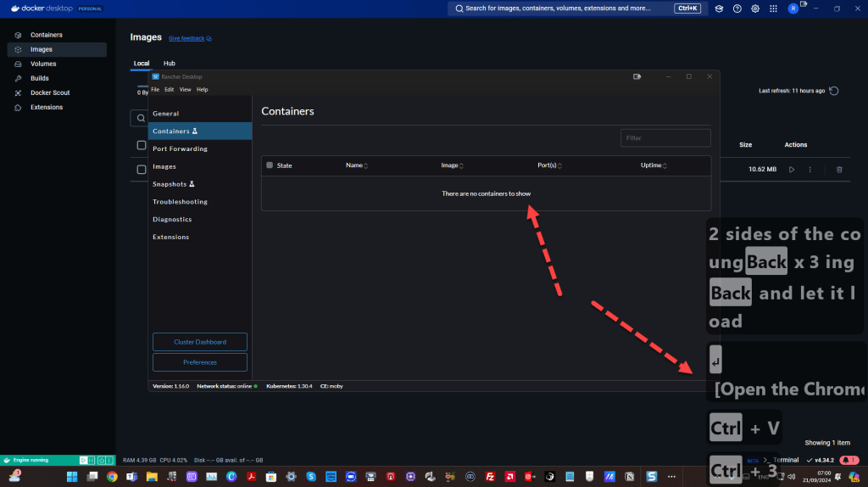The width and height of the screenshot is (868, 487).
Task: Sort Rancher containers by Port(s)
Action: pyautogui.click(x=549, y=165)
